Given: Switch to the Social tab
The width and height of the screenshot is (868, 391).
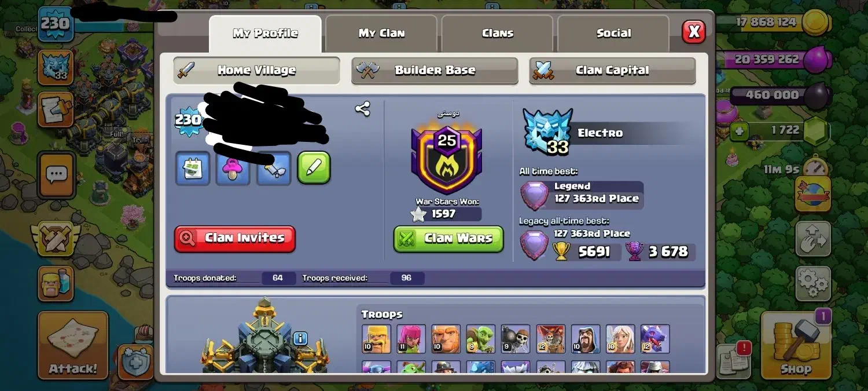Looking at the screenshot, I should coord(614,33).
